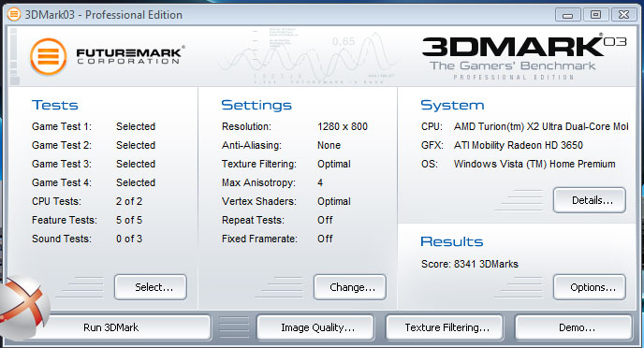Screen dimensions: 644x348
Task: Click the Futuremark orange logo icon
Action: pos(48,57)
